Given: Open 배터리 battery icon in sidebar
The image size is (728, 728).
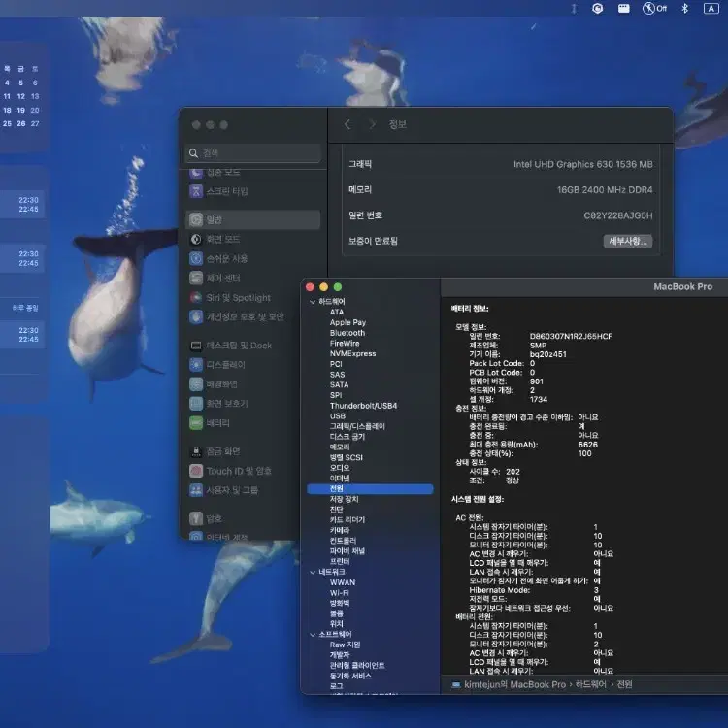Looking at the screenshot, I should 196,423.
